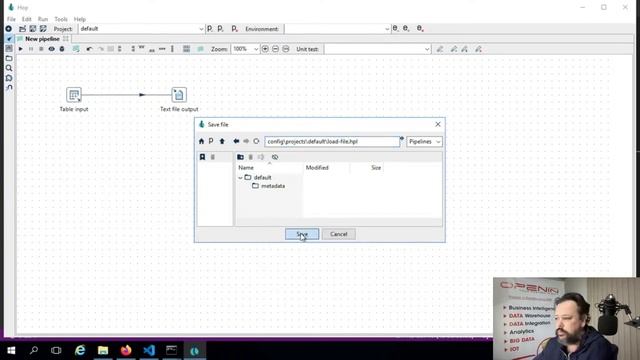The height and width of the screenshot is (360, 640).
Task: Click the zoom out minus icon
Action: (276, 49)
